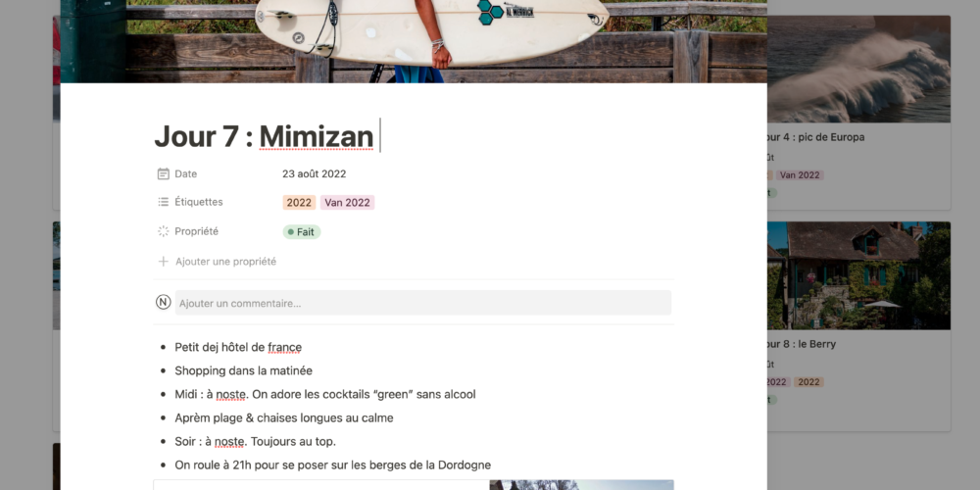Click the Propriété property label

pyautogui.click(x=197, y=231)
